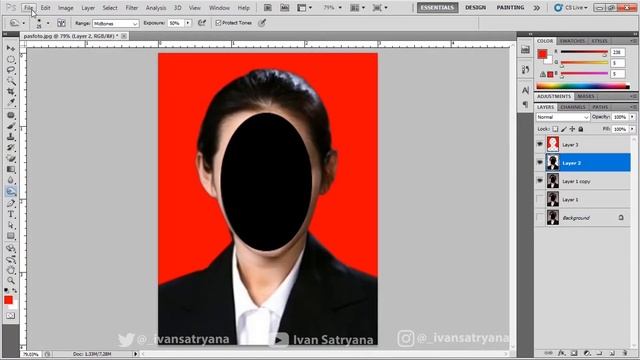Open the layer Opacity dropdown arrow
The image size is (640, 360).
(632, 117)
